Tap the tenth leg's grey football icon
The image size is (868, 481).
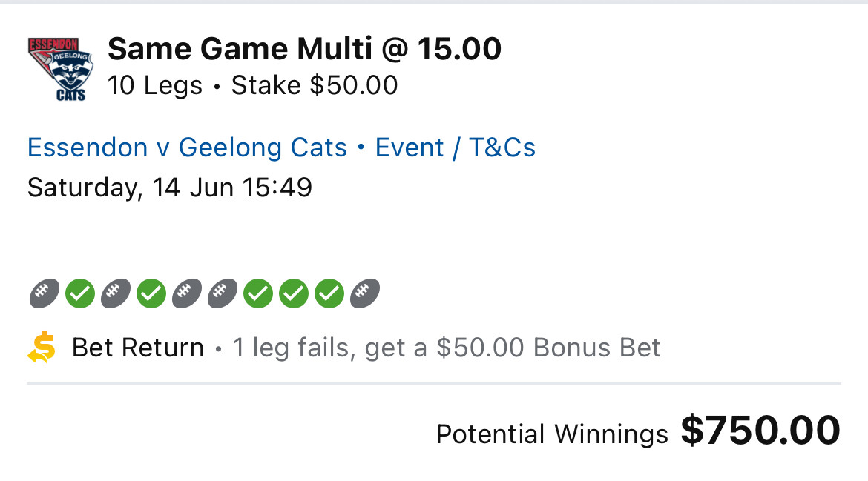pos(365,293)
